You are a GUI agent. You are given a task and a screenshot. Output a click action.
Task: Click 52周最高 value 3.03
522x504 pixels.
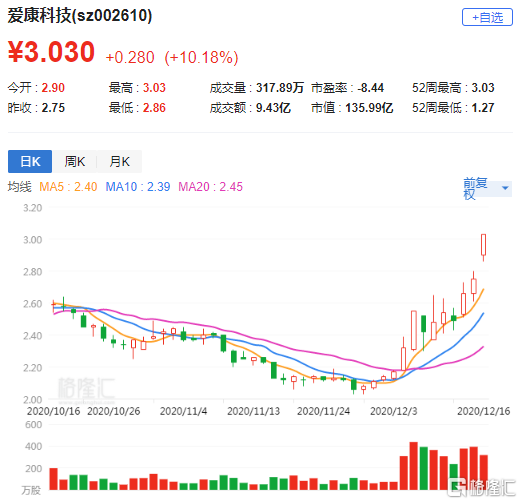pyautogui.click(x=483, y=88)
